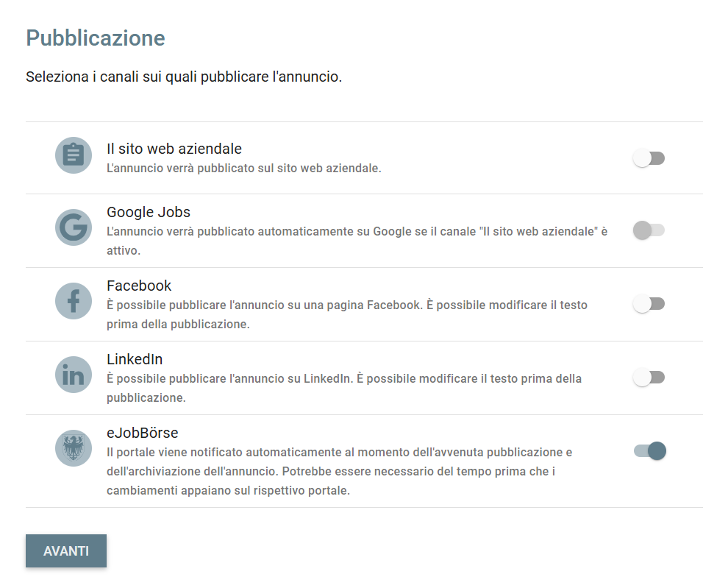Click the Facebook logo icon

74,301
